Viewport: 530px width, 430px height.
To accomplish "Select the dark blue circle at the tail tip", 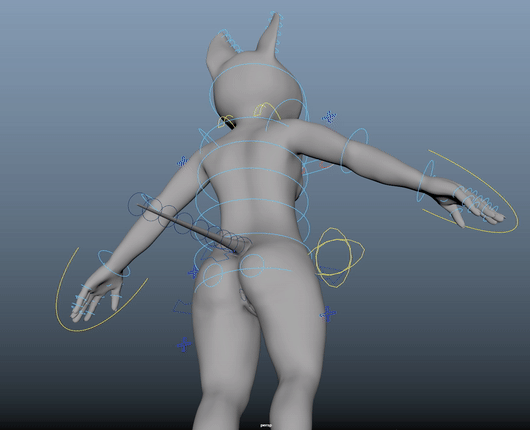I will (140, 204).
